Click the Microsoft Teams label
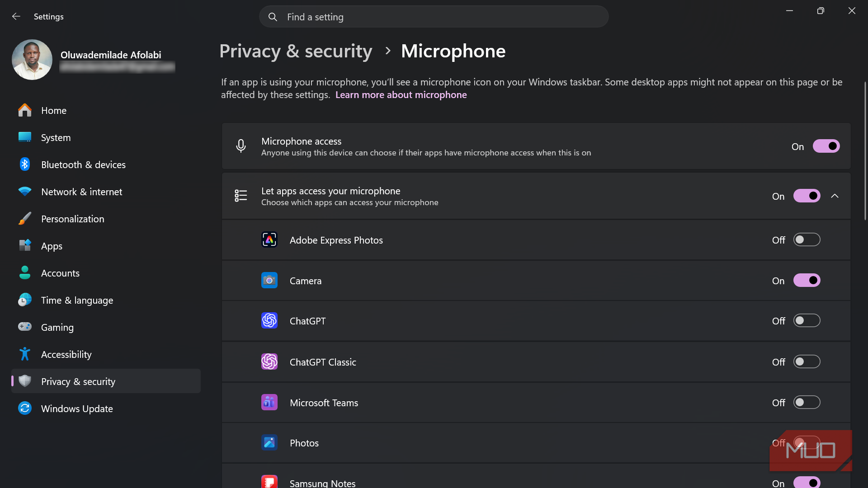The image size is (868, 488). click(324, 403)
